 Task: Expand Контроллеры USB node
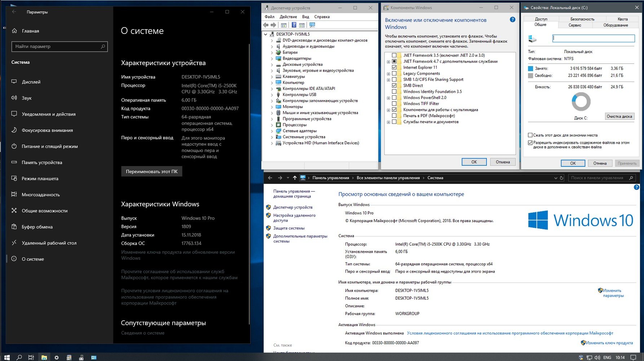click(x=272, y=95)
